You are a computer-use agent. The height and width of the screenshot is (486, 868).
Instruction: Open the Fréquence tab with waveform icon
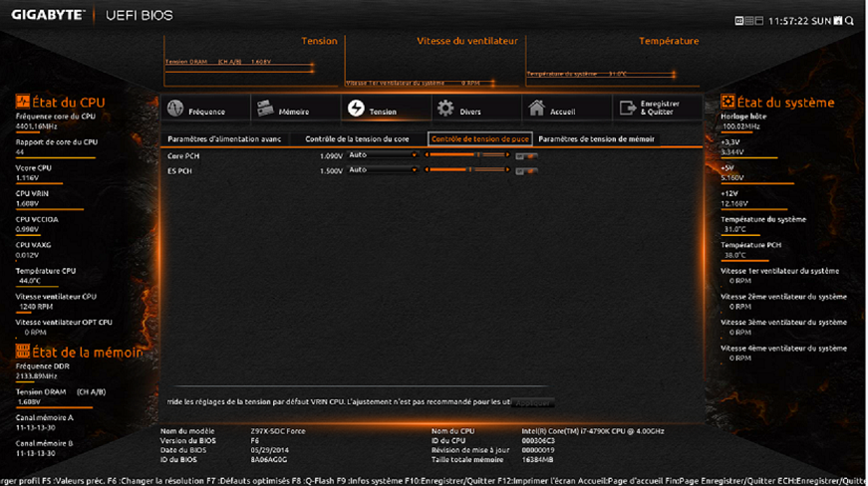point(205,108)
